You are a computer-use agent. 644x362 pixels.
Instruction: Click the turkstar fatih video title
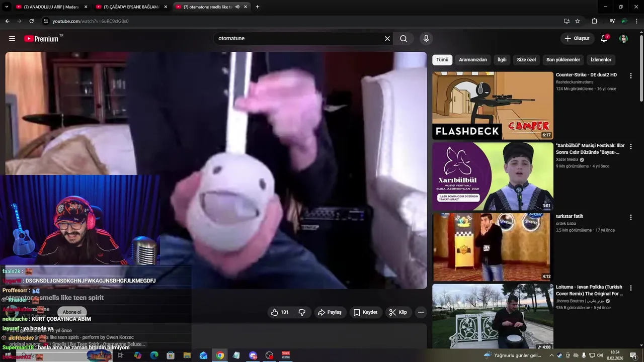click(x=570, y=216)
